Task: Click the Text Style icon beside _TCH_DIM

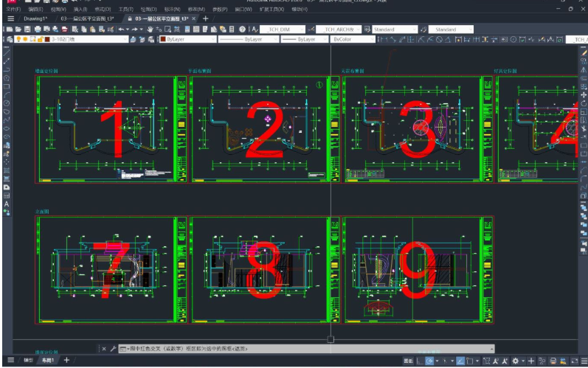Action: (x=255, y=29)
